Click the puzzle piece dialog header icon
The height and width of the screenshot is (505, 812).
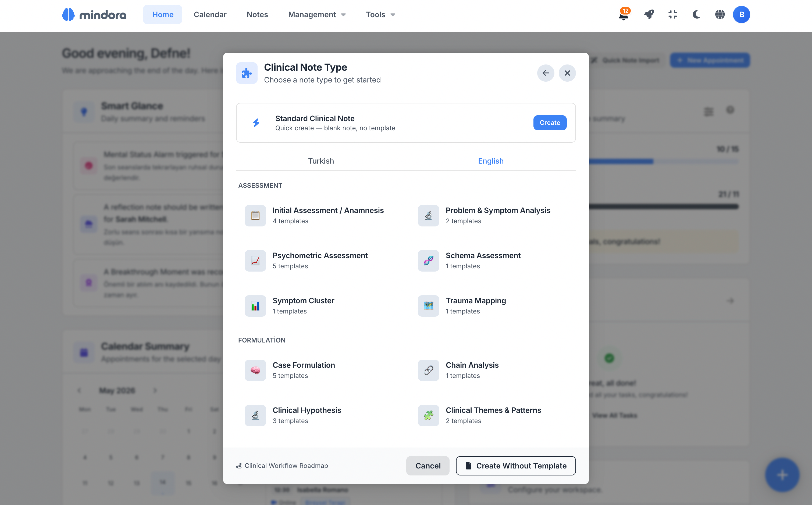pyautogui.click(x=247, y=73)
